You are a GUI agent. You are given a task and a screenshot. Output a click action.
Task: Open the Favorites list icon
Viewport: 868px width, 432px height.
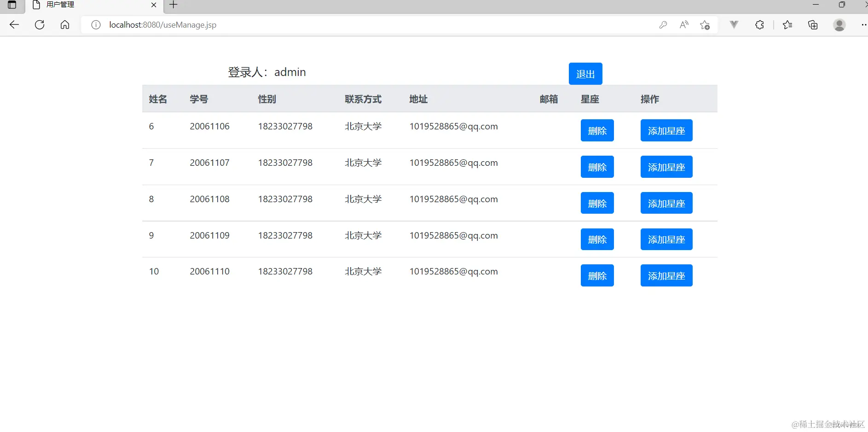pyautogui.click(x=787, y=25)
